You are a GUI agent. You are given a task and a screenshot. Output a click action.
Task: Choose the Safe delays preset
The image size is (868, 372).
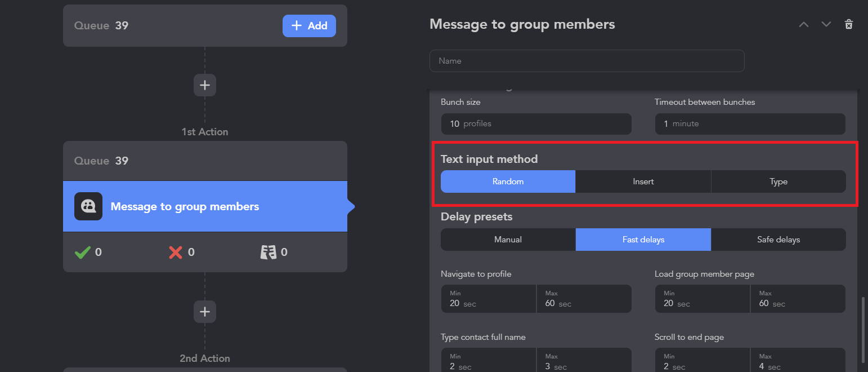point(778,240)
